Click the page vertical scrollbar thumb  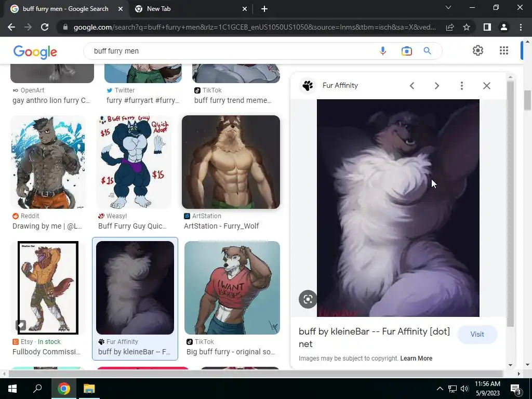527,100
